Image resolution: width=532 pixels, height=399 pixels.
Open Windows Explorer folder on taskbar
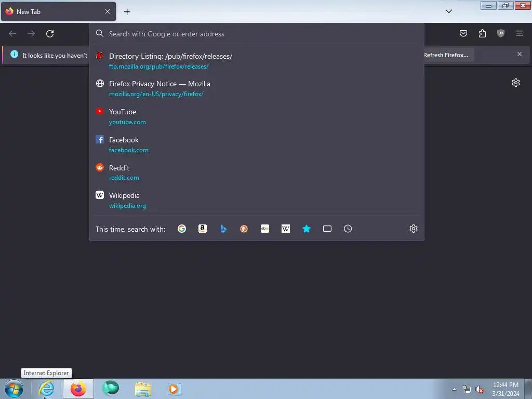pos(143,389)
